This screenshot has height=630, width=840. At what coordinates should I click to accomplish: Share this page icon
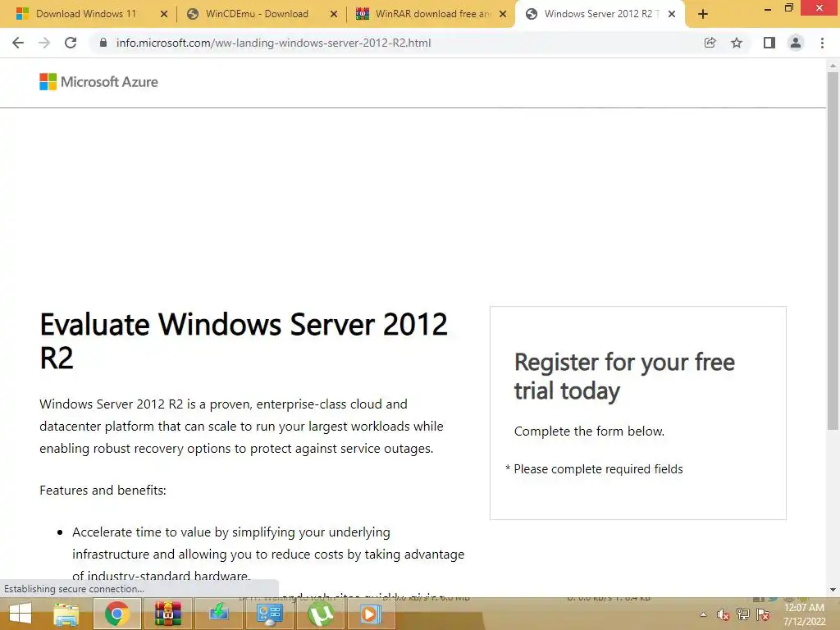(x=710, y=43)
